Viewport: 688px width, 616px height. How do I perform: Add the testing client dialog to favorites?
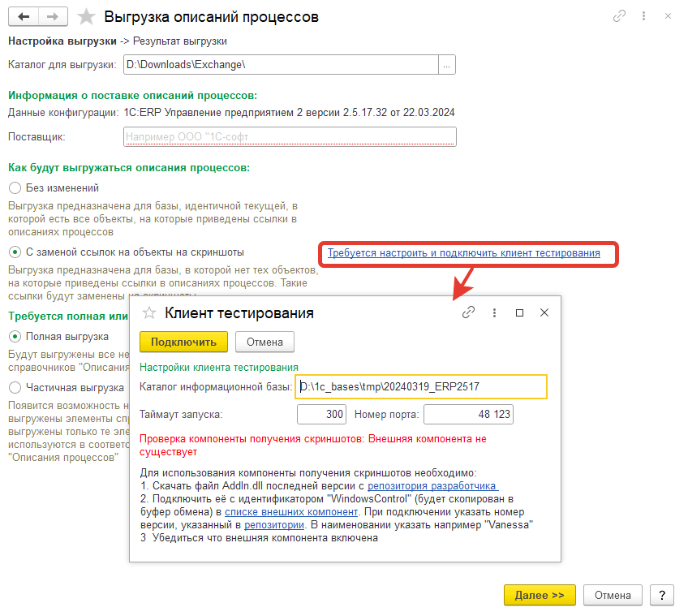(149, 313)
